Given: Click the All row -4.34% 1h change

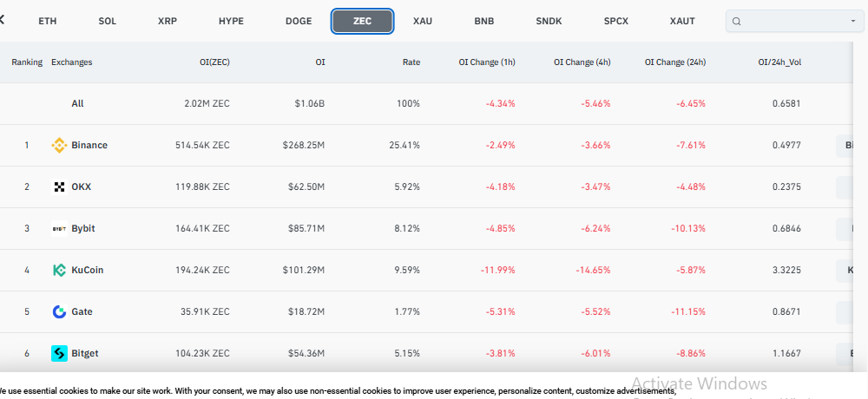Looking at the screenshot, I should tap(500, 103).
